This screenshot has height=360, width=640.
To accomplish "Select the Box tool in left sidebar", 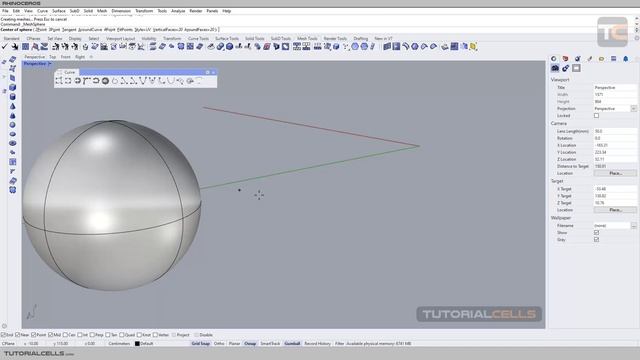I will 13,87.
